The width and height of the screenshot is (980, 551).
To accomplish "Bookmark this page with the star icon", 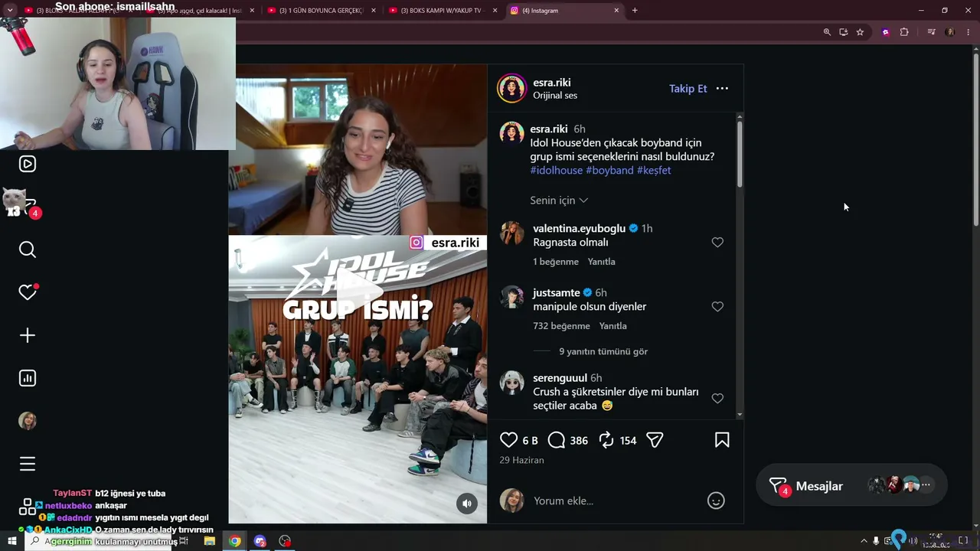I will [860, 32].
